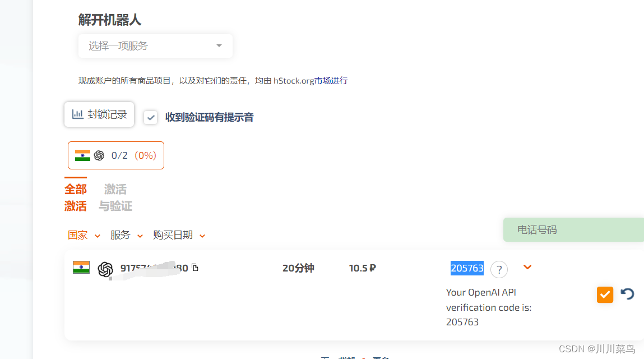
Task: Click the India flag icon in the phone row
Action: (81, 268)
